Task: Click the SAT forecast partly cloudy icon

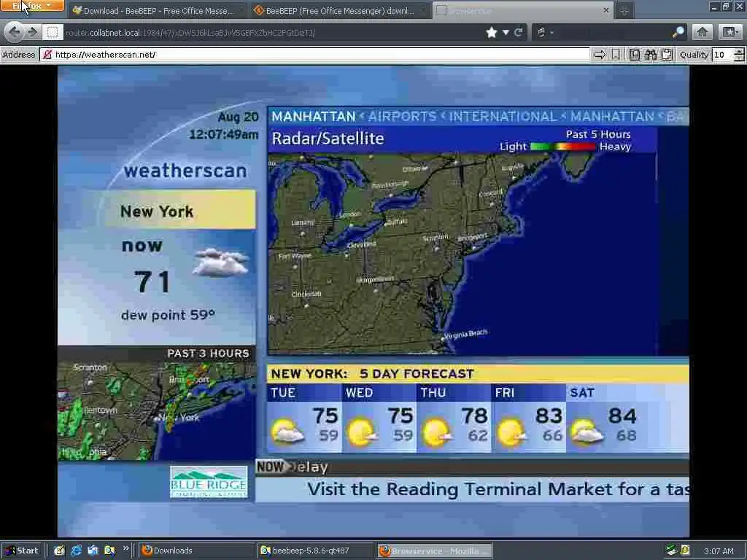Action: point(587,432)
